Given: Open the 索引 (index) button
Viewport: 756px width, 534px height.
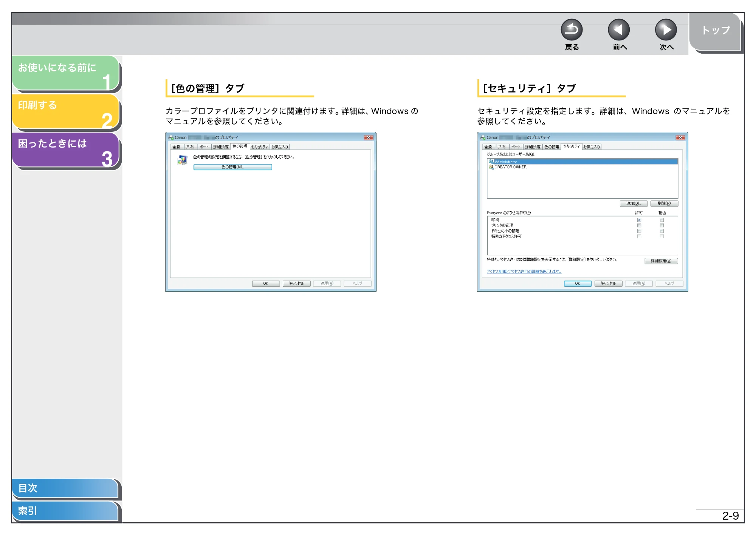Looking at the screenshot, I should [x=65, y=511].
